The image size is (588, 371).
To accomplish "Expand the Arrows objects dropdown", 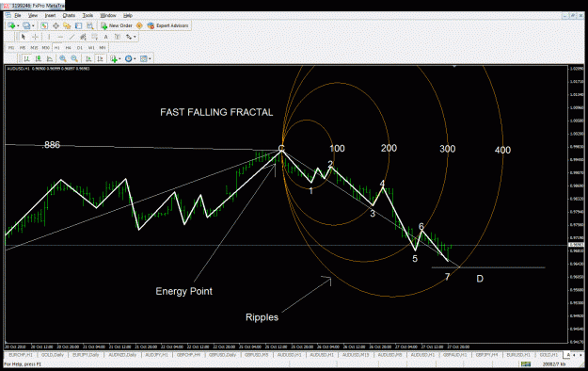I will point(135,37).
